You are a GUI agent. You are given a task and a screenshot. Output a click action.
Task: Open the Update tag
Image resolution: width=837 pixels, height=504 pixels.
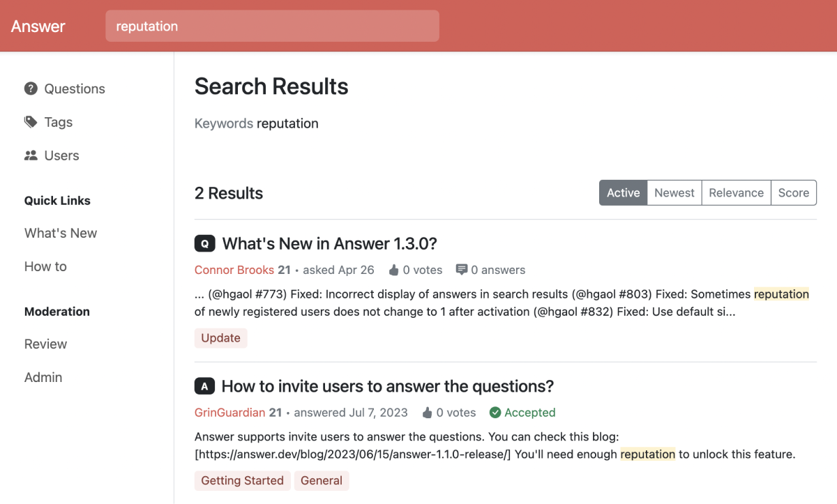tap(221, 337)
